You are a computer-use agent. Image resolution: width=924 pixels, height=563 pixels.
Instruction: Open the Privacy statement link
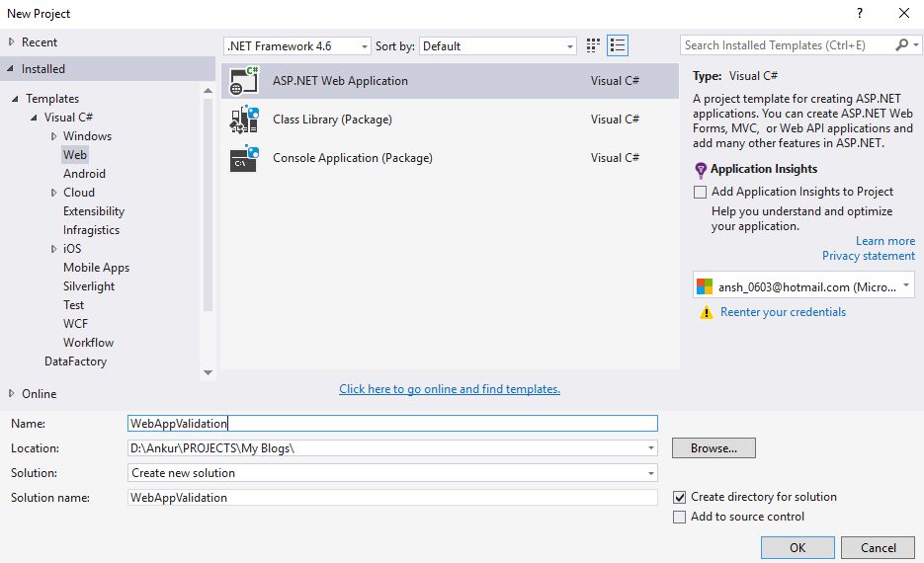point(869,256)
